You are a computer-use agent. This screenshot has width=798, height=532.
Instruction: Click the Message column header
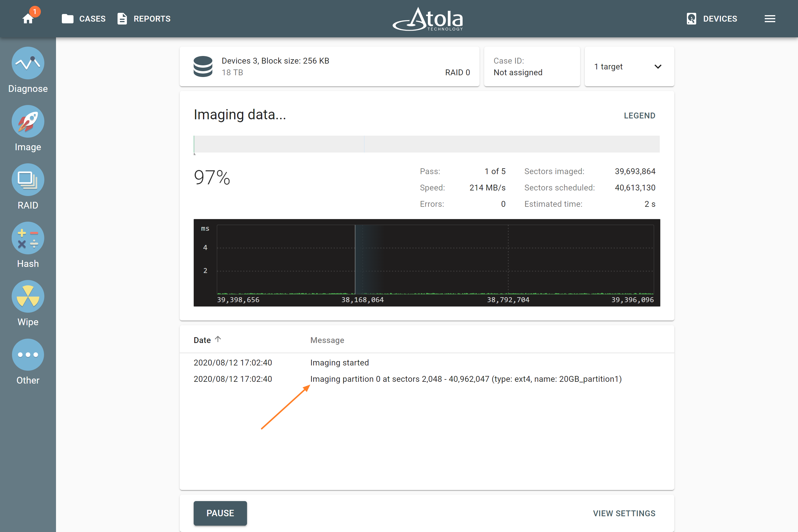327,340
